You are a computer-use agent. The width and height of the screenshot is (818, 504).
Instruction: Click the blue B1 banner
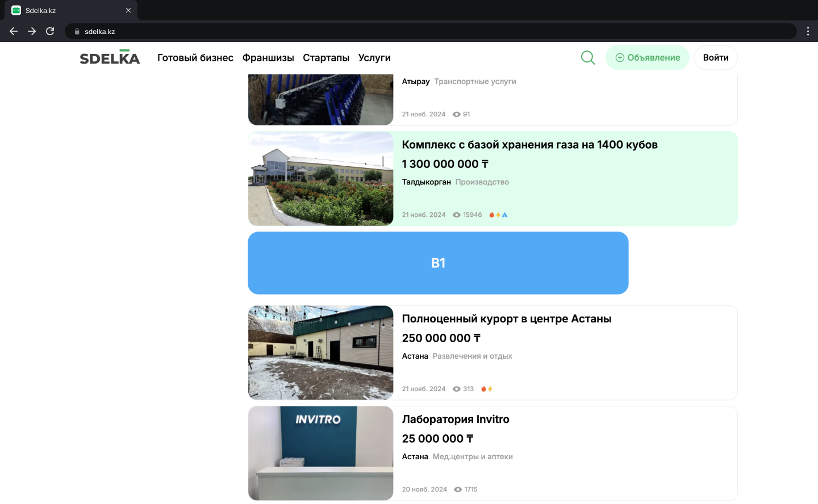click(438, 263)
